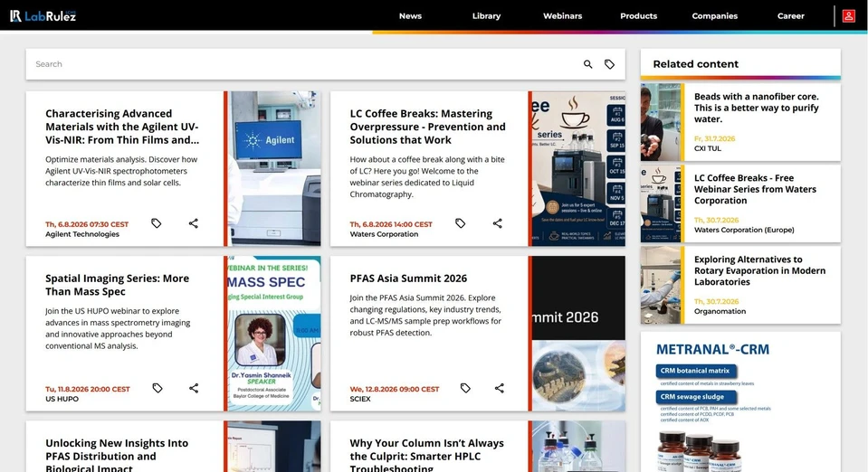
Task: Share the PFAS Asia Summit 2026 event
Action: (x=500, y=388)
